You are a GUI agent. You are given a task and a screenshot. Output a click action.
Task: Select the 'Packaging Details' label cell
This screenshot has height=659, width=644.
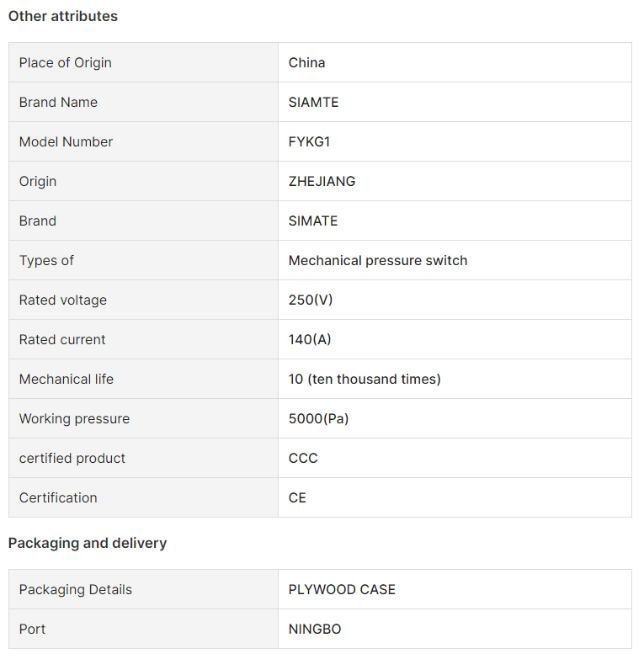click(x=143, y=590)
